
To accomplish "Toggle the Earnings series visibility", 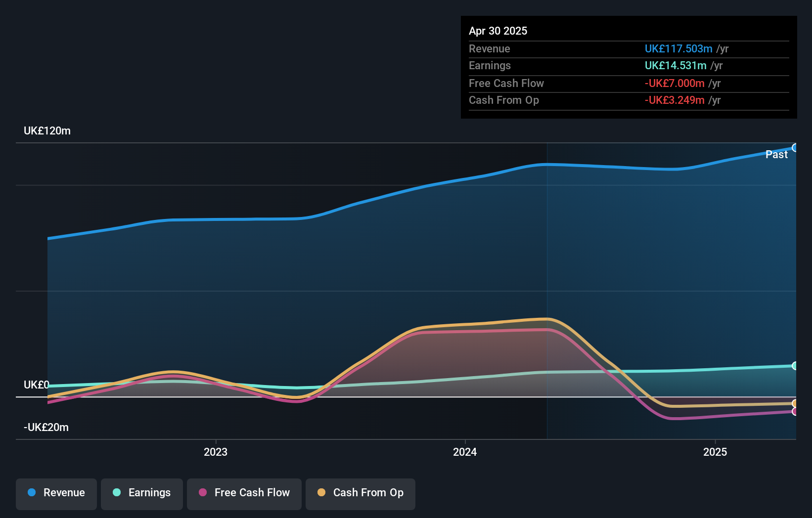I will click(x=141, y=493).
